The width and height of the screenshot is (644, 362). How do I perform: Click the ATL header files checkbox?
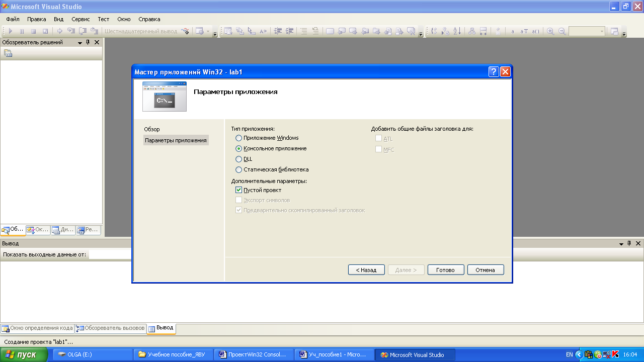click(378, 139)
